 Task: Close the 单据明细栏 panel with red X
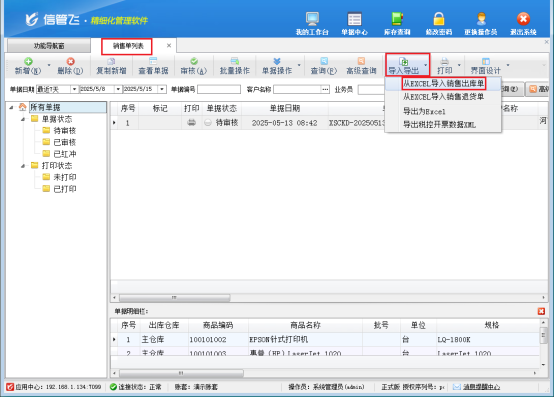541,311
